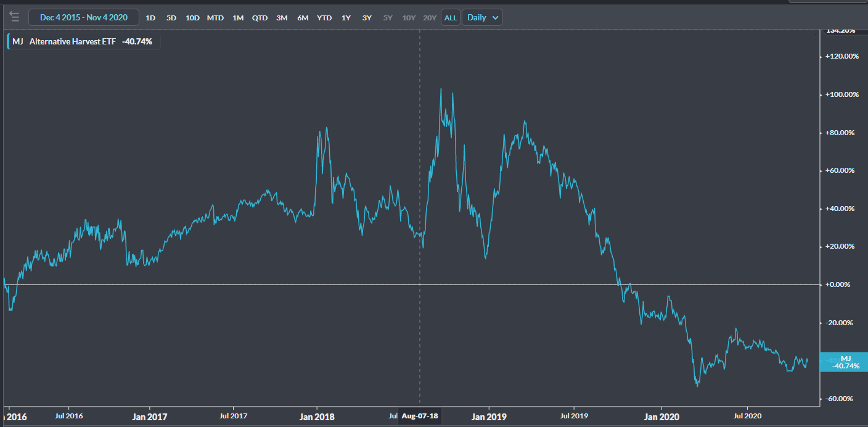Click the collapse sidebar arrow icon
868x427 pixels.
(x=14, y=17)
